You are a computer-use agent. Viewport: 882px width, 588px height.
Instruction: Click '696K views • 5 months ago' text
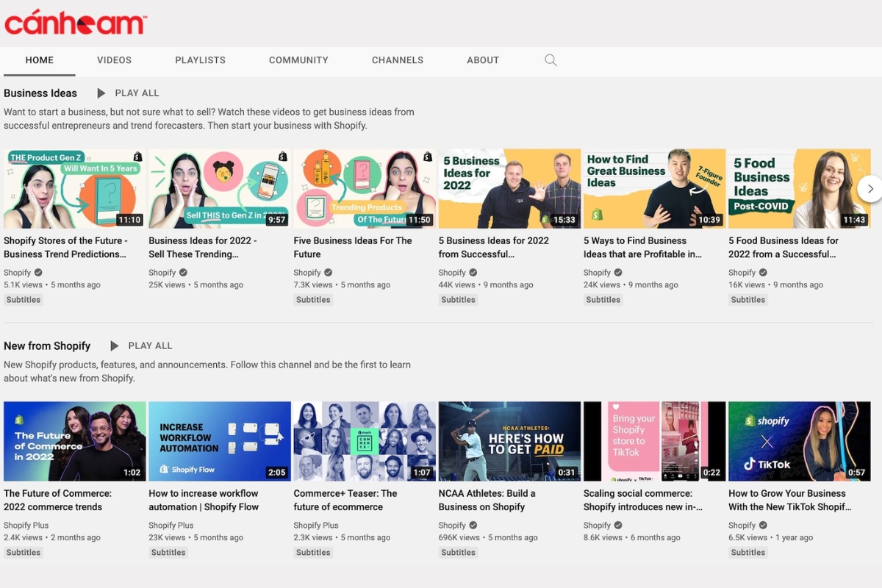488,538
